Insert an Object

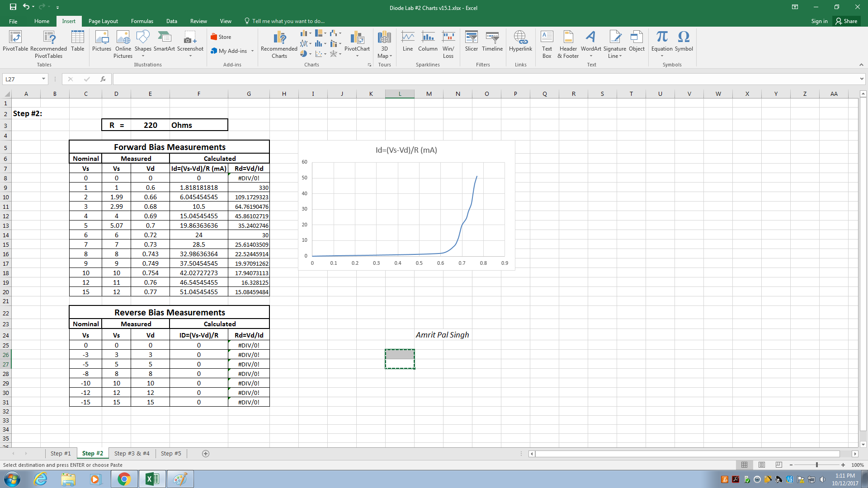637,41
